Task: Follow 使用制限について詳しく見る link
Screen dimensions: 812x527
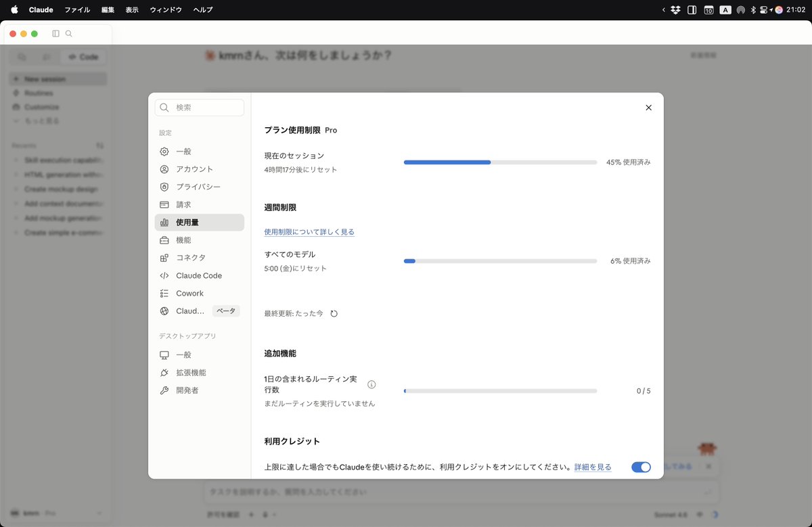Action: point(309,232)
